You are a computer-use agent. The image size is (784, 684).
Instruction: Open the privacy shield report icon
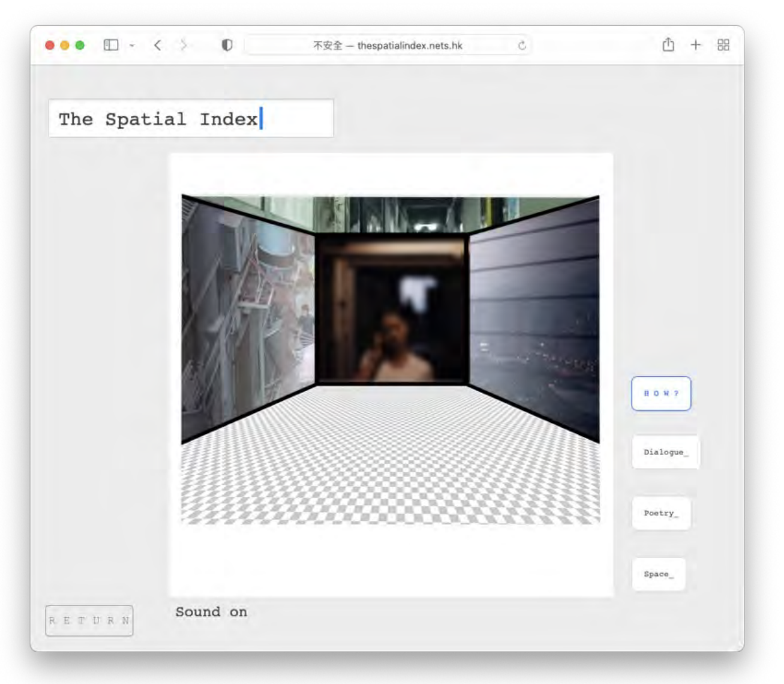point(227,45)
